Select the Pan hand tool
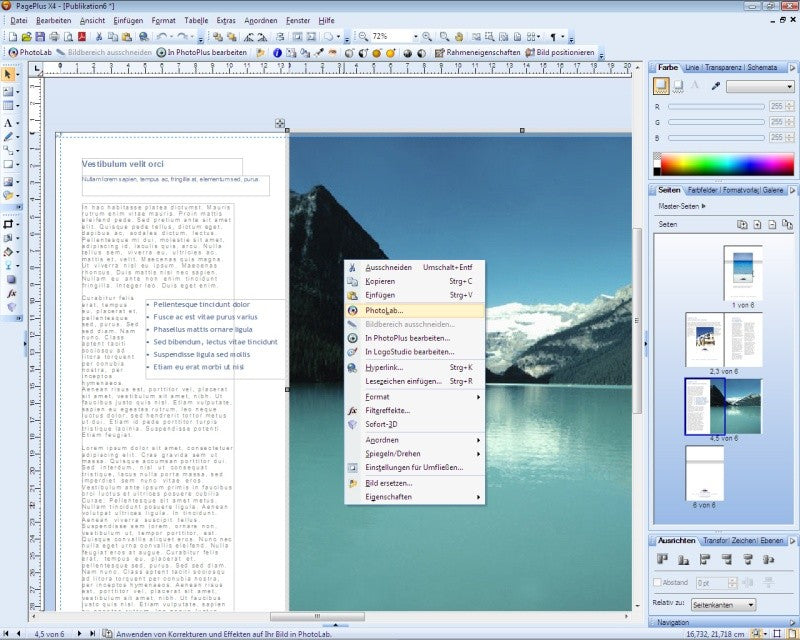 pyautogui.click(x=459, y=37)
